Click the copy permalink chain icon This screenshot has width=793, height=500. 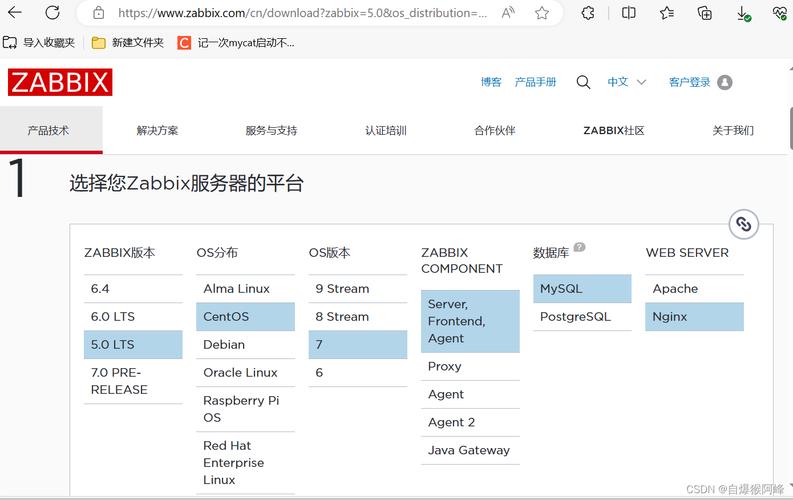743,223
